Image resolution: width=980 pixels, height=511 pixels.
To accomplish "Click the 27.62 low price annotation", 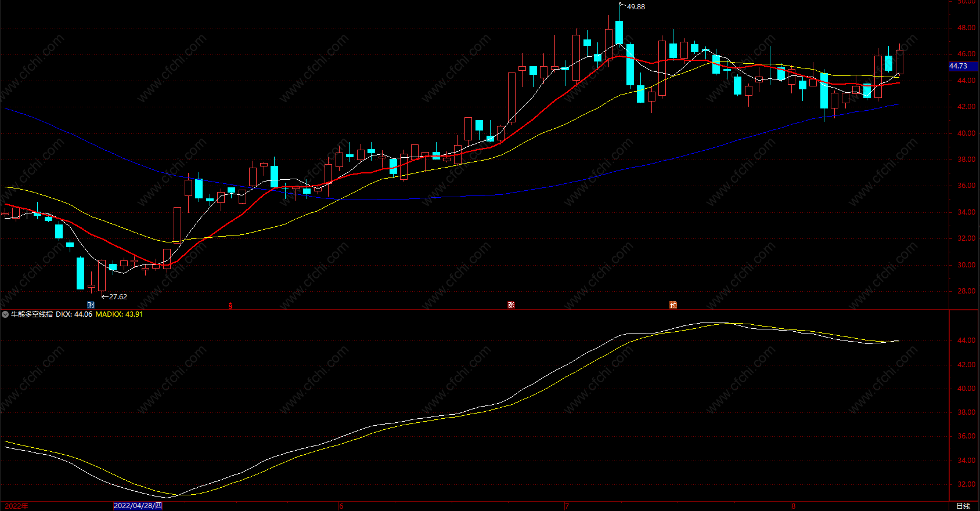I will click(x=118, y=297).
